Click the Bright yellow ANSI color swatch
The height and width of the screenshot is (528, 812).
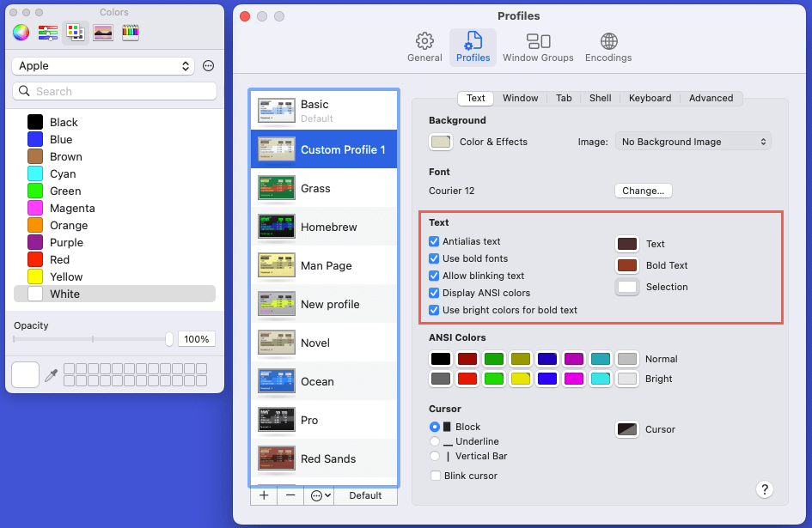(521, 379)
